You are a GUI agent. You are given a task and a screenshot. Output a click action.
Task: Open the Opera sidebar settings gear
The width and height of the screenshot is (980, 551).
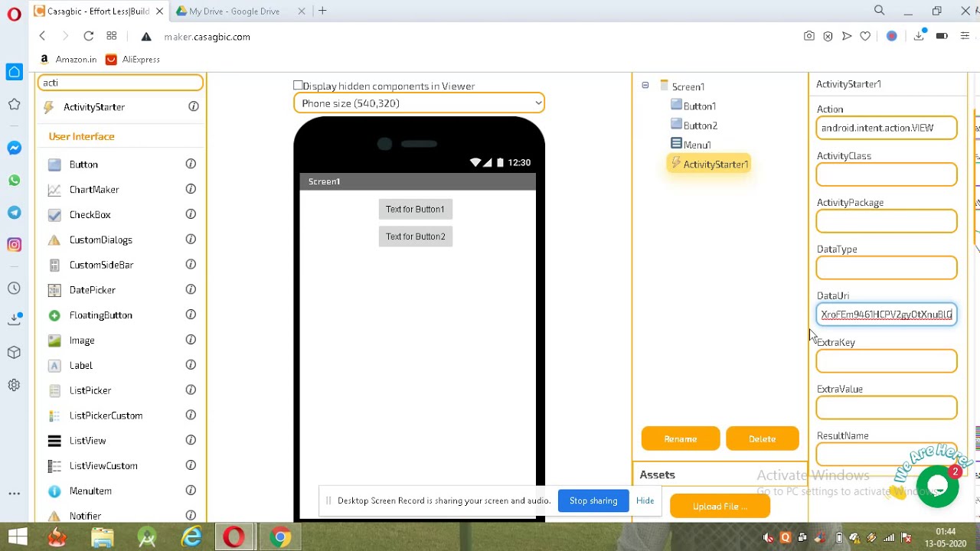(14, 385)
